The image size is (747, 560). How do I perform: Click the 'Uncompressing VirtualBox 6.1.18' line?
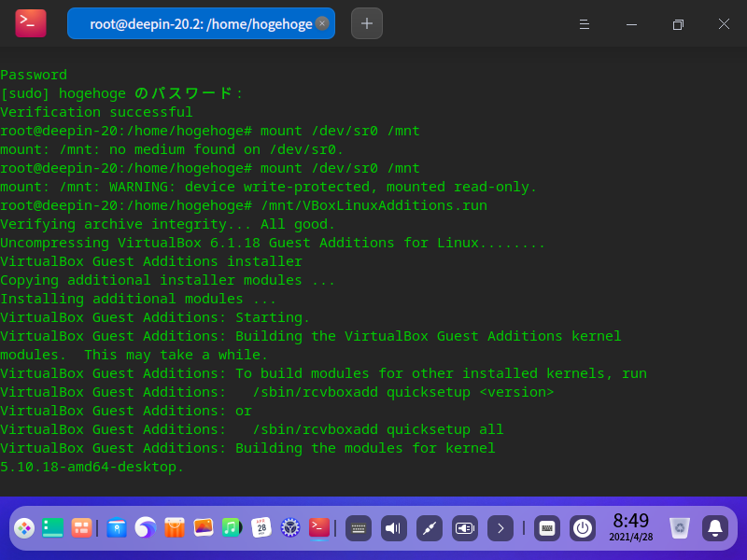pyautogui.click(x=273, y=243)
